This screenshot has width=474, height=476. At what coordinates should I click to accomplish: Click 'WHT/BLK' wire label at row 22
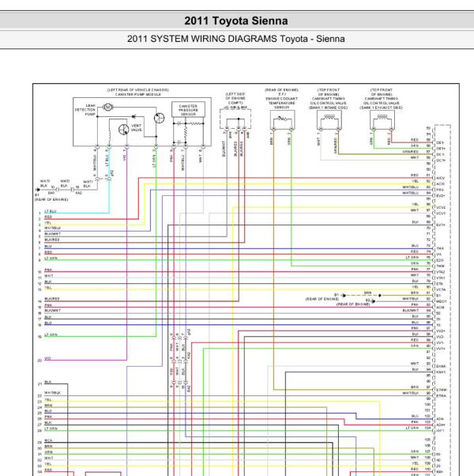(52, 392)
